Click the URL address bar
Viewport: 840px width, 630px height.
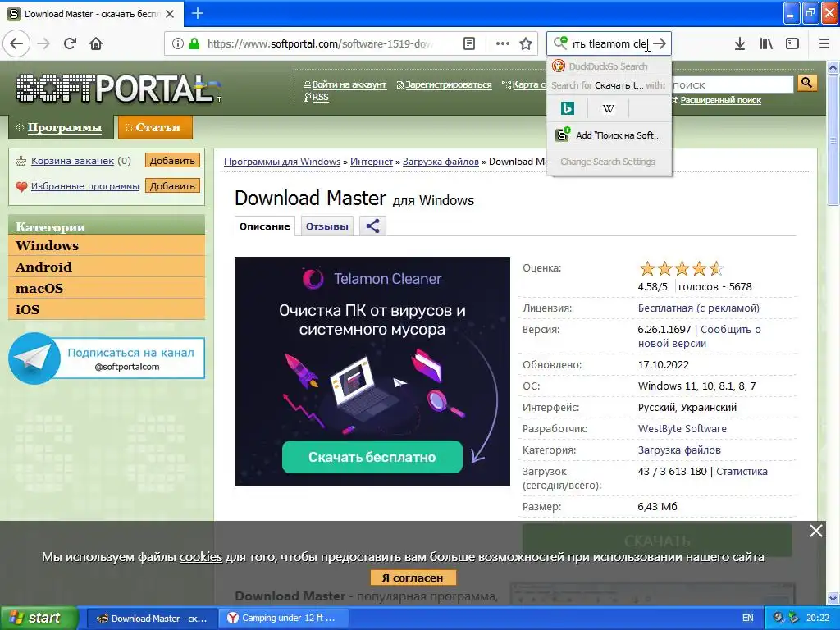coord(320,43)
